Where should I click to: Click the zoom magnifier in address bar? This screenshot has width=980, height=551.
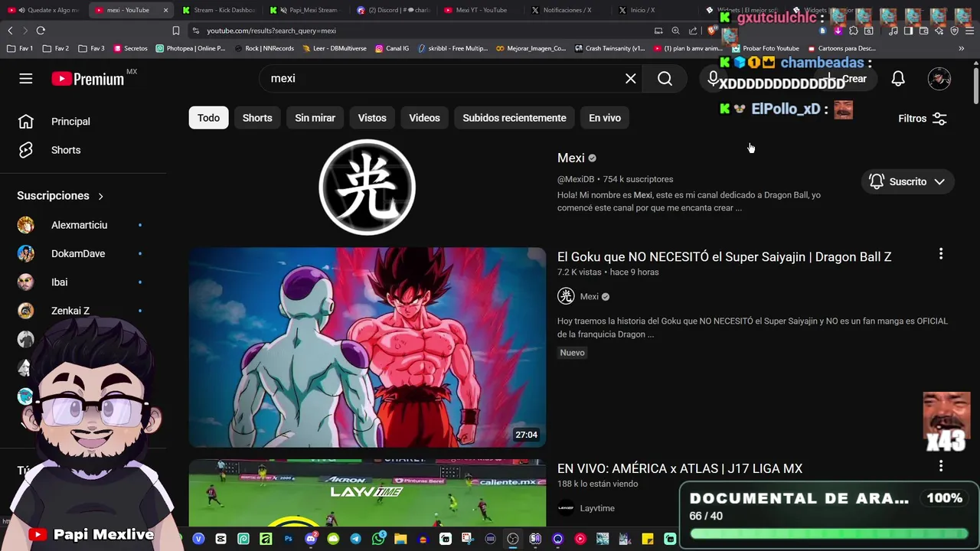pos(675,31)
